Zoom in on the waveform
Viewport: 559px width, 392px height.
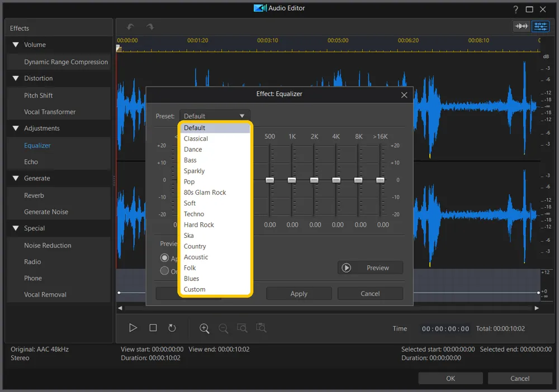[x=204, y=328]
